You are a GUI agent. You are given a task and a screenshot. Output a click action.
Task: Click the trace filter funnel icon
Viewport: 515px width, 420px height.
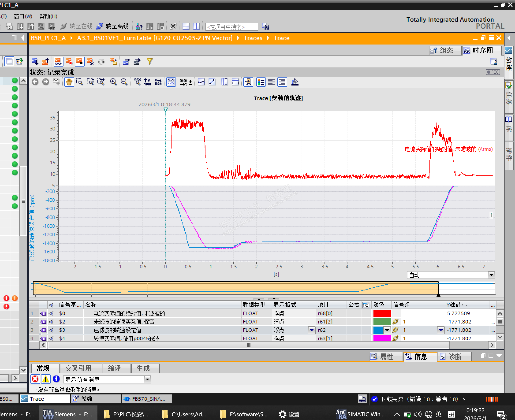point(149,62)
